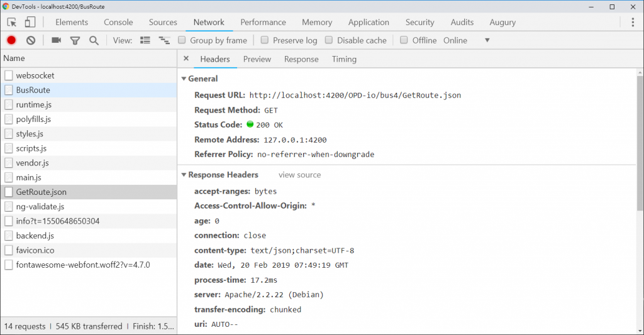Screen dimensions: 644x335
Task: Toggle the device toolbar icon
Action: (30, 22)
